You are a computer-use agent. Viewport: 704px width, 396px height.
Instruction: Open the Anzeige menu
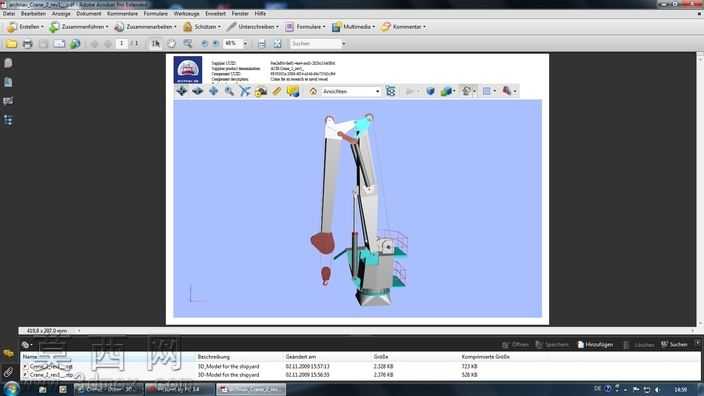pyautogui.click(x=61, y=14)
